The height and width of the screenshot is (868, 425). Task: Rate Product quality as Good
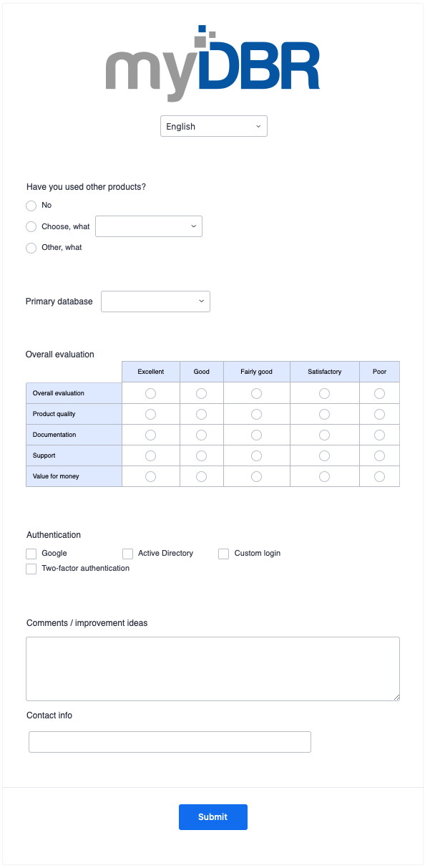point(201,414)
